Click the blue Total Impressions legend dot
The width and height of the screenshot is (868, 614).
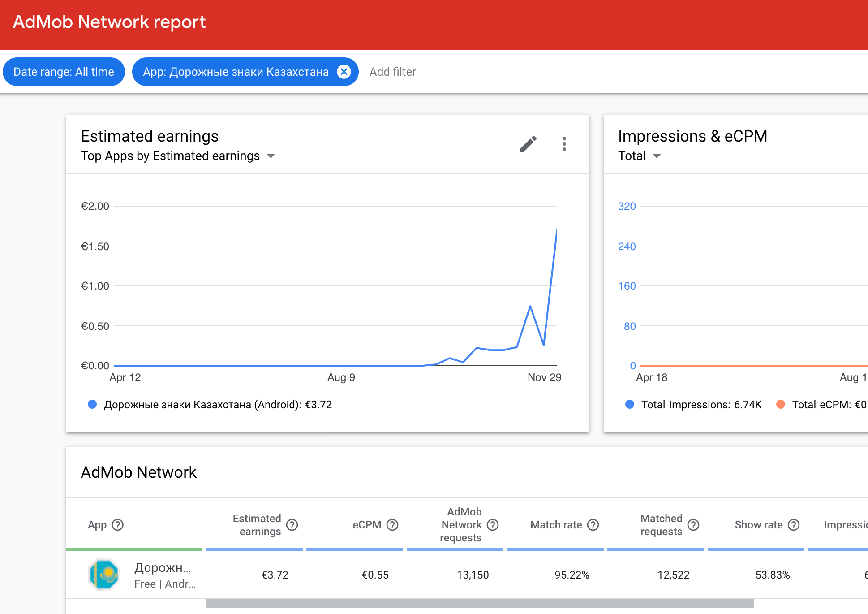click(630, 404)
